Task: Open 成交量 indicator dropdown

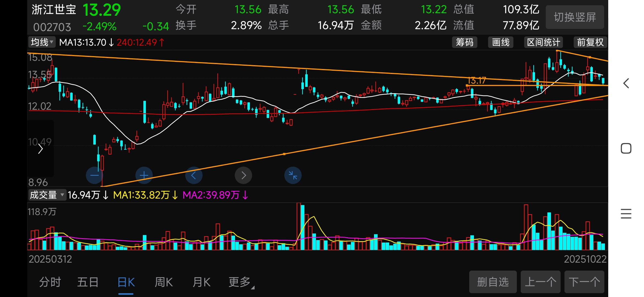Action: point(47,195)
